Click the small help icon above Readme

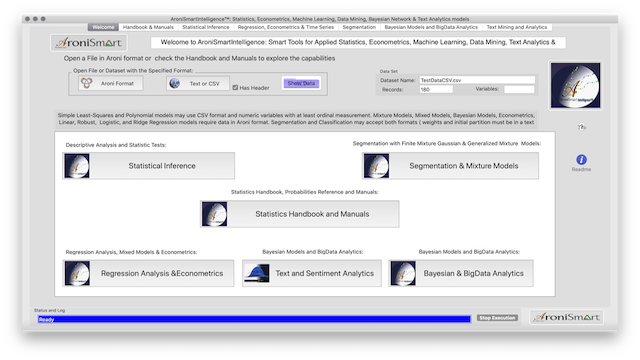[582, 127]
